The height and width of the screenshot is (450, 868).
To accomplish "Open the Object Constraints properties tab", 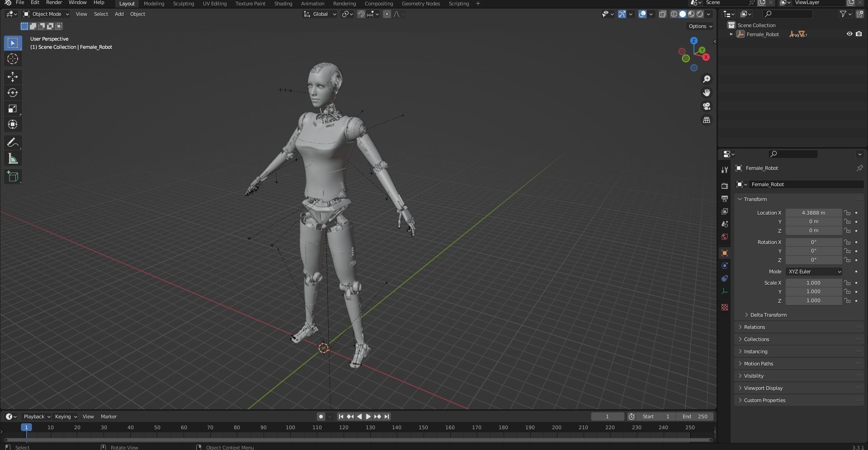I will 725,278.
